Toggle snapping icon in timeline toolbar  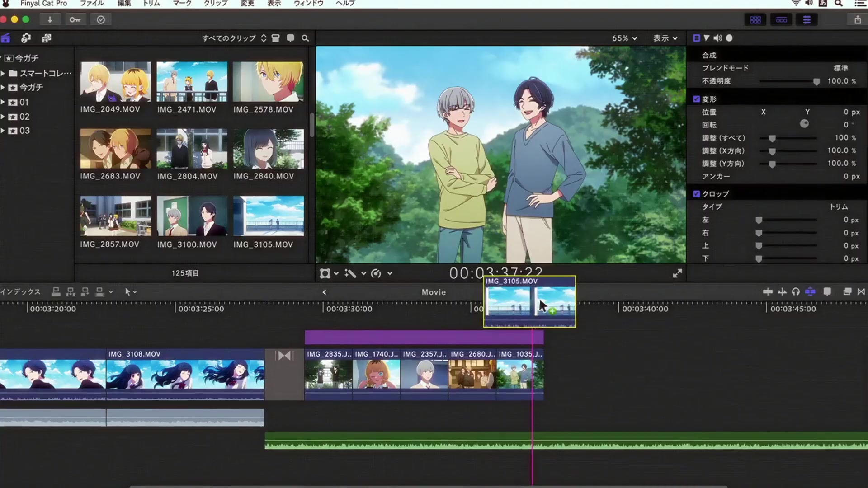click(810, 292)
